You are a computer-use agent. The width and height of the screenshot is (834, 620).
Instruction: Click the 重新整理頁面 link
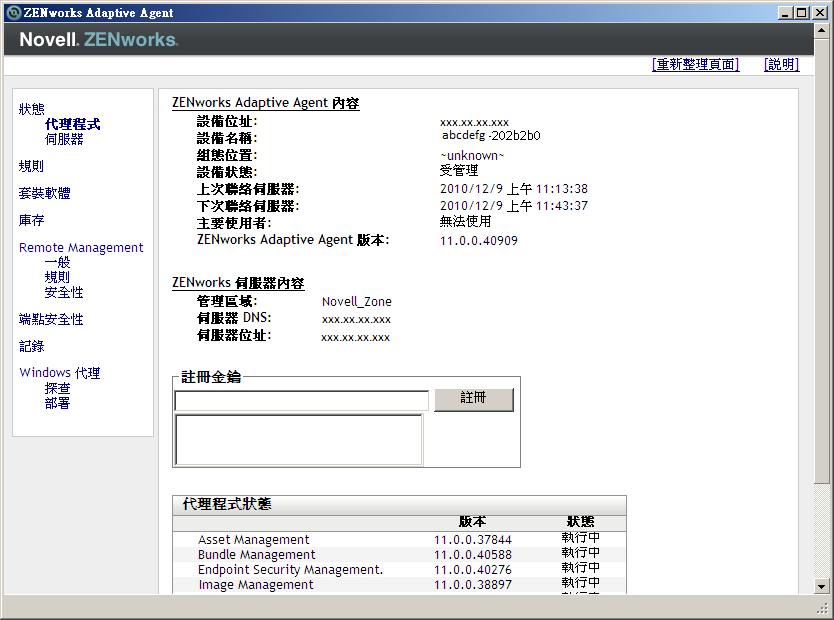696,64
